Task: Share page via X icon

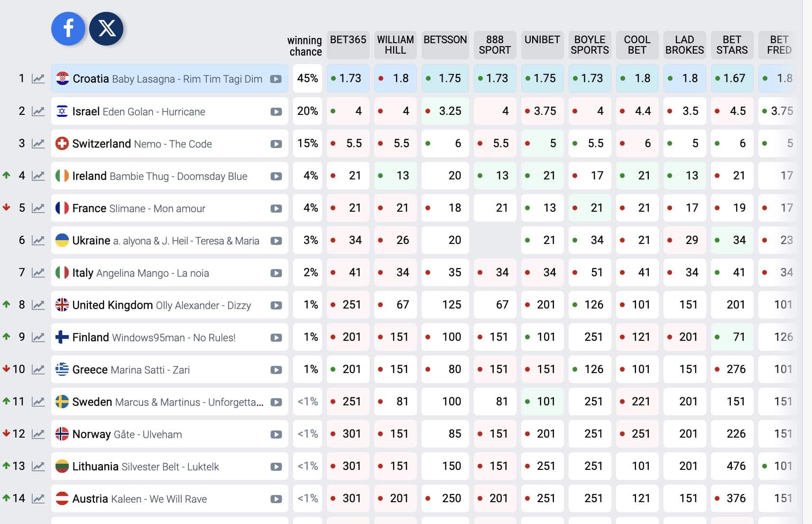Action: (x=106, y=28)
